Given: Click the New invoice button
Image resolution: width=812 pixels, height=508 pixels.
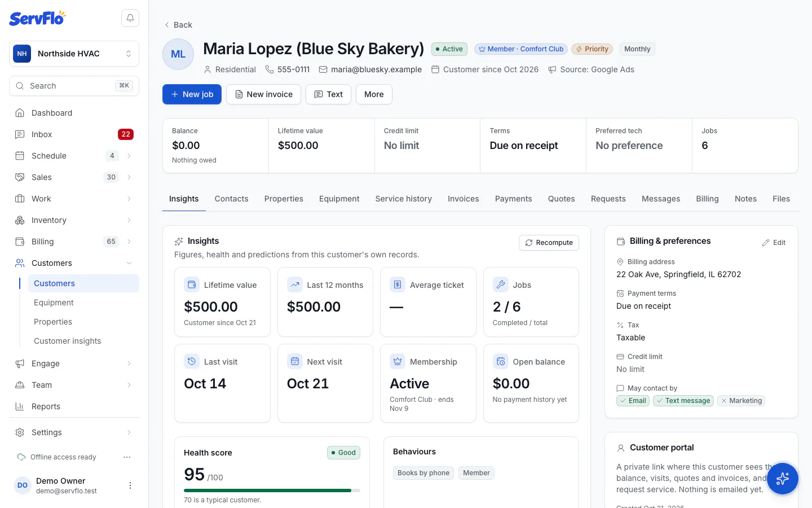Looking at the screenshot, I should [264, 94].
